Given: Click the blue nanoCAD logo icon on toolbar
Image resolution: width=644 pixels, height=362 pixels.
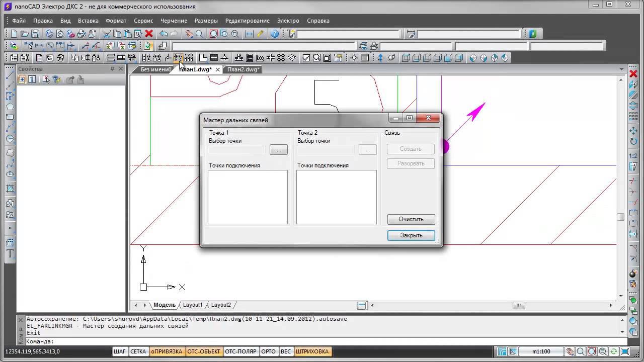Looking at the screenshot, I should coord(533,34).
